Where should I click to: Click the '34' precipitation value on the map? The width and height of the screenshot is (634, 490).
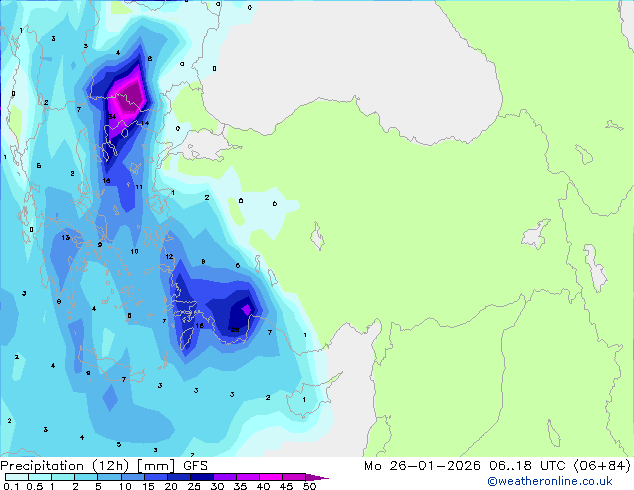pos(112,116)
